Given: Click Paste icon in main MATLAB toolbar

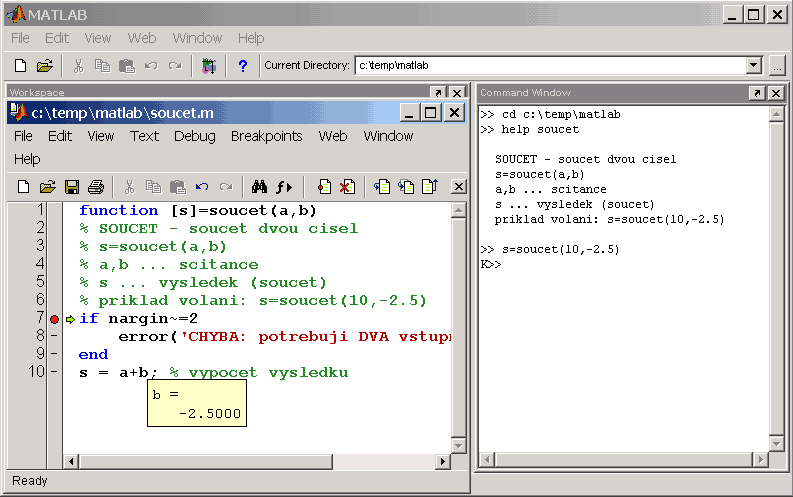Looking at the screenshot, I should point(127,66).
